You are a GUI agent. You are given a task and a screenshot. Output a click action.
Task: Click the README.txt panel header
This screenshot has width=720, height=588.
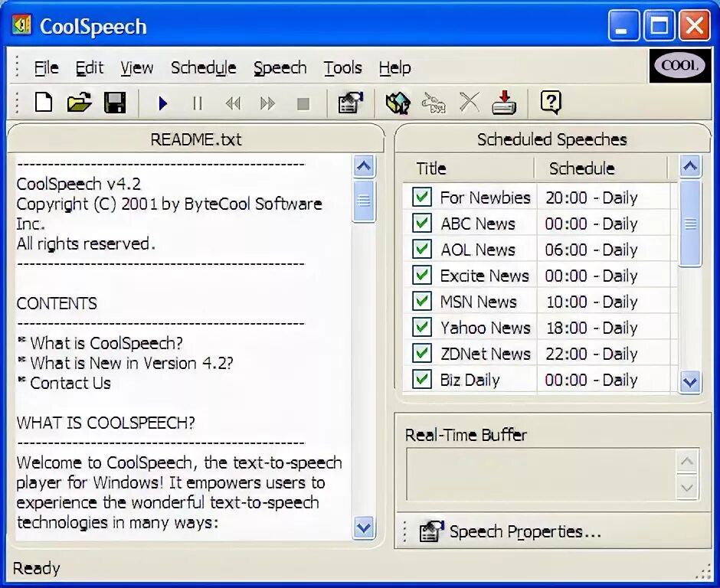(196, 139)
